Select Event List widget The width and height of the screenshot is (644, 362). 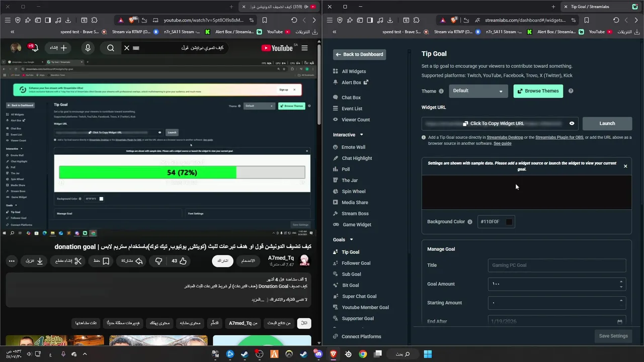(348, 109)
